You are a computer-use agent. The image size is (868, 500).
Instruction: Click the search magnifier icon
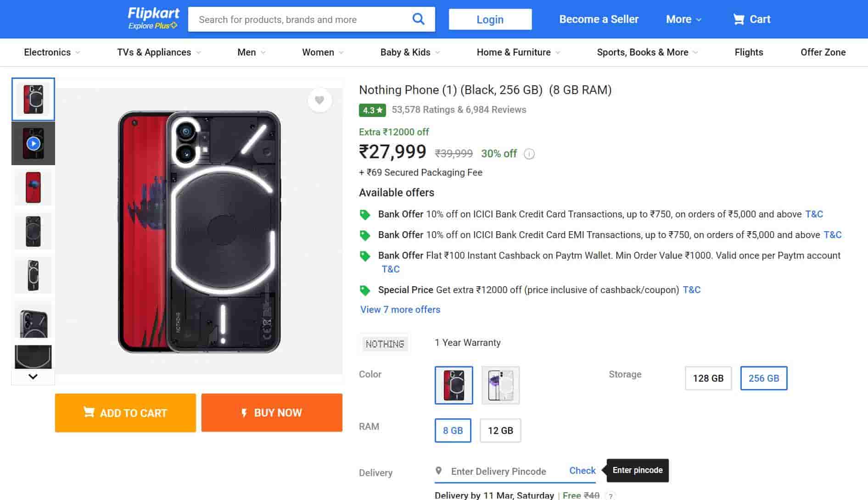tap(418, 19)
